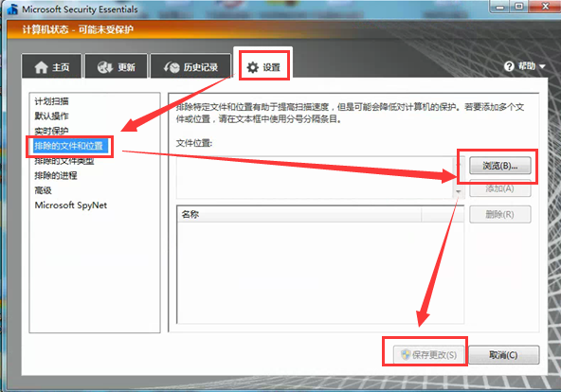Select 实时保护 in settings list
This screenshot has width=561, height=392.
(51, 131)
